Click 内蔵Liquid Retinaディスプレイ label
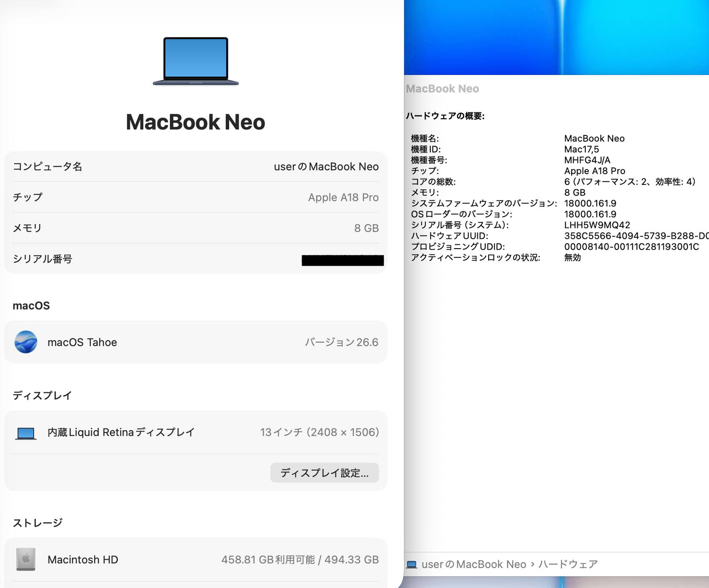The height and width of the screenshot is (588, 709). [x=121, y=432]
